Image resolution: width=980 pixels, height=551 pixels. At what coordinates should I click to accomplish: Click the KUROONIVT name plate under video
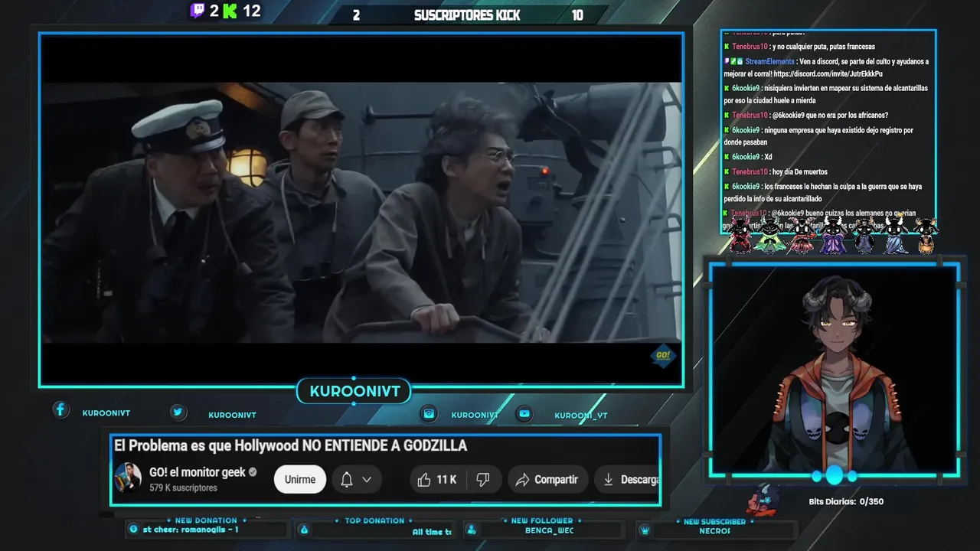point(354,391)
